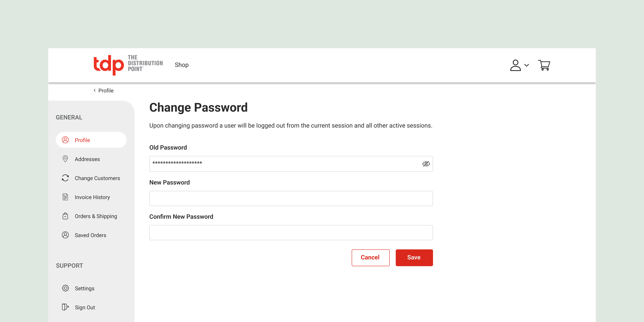
Task: Open the shopping cart icon
Action: tap(544, 65)
